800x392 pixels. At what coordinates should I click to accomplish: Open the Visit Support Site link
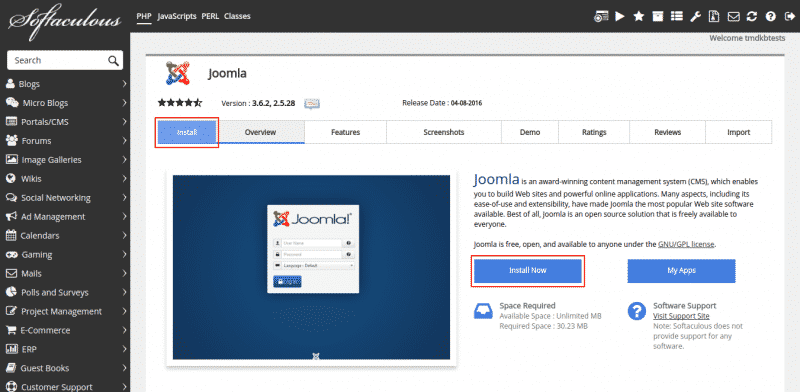tap(681, 316)
